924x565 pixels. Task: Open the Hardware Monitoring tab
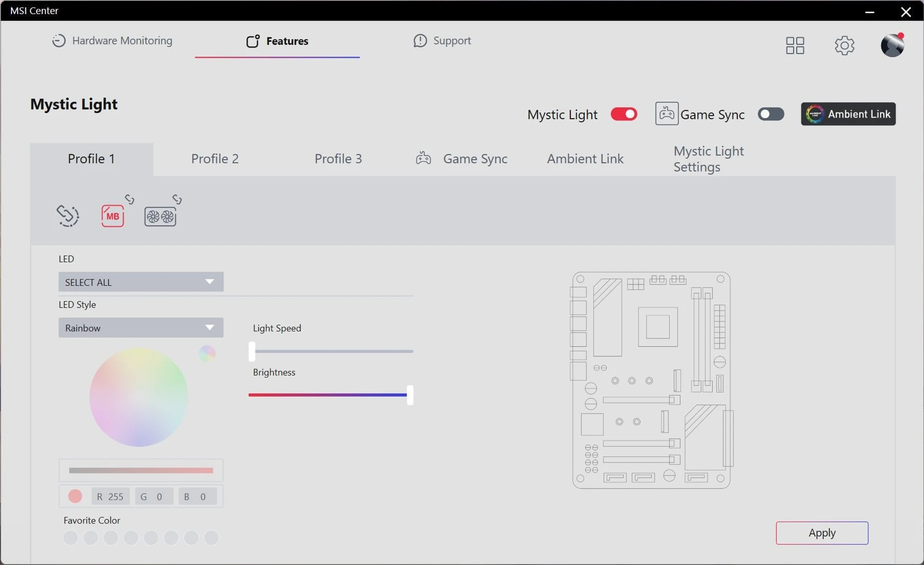point(112,40)
